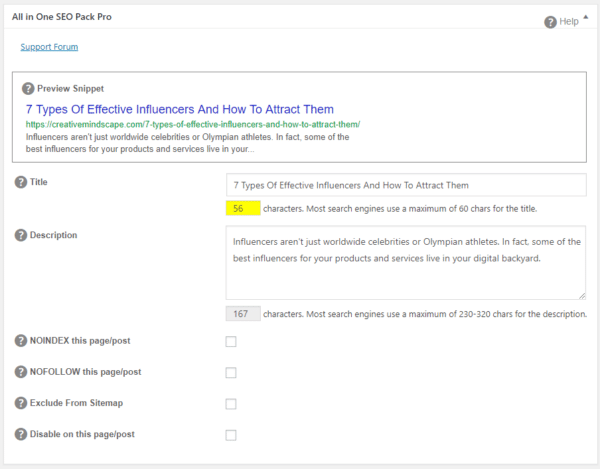Image resolution: width=600 pixels, height=469 pixels.
Task: Toggle Disable on this page/post checkbox
Action: click(x=231, y=435)
